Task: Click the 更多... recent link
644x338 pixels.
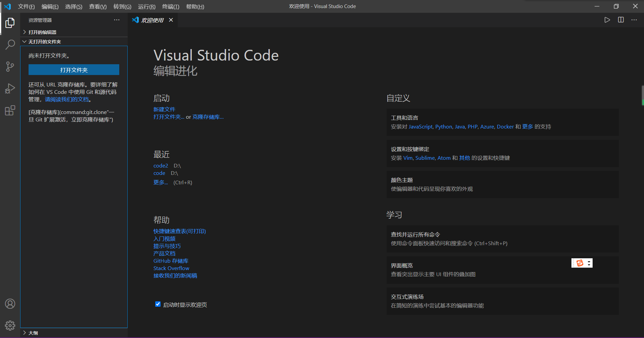Action: point(161,182)
